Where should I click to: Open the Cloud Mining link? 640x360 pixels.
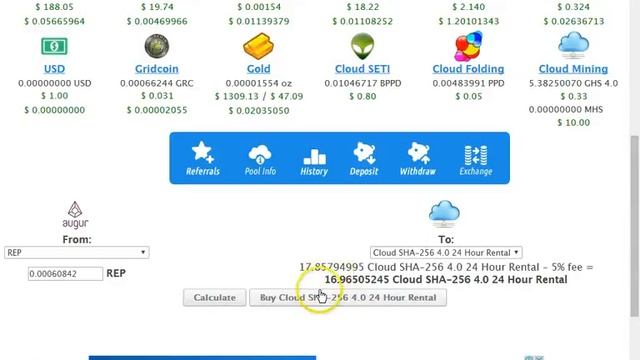[573, 69]
